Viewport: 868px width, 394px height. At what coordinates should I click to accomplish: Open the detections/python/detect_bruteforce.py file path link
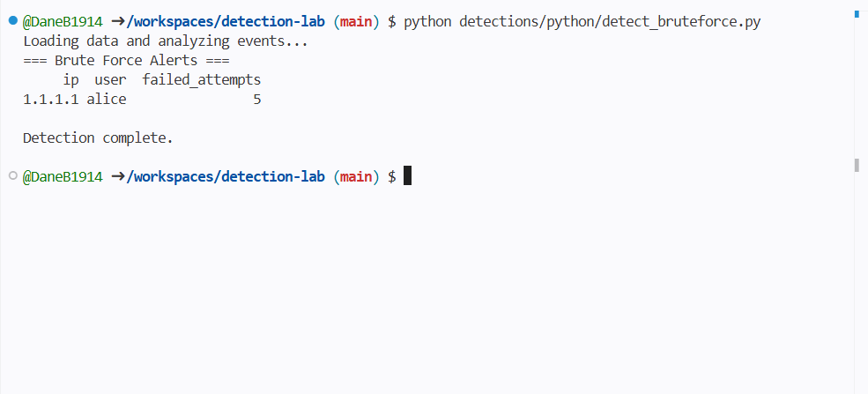click(610, 21)
